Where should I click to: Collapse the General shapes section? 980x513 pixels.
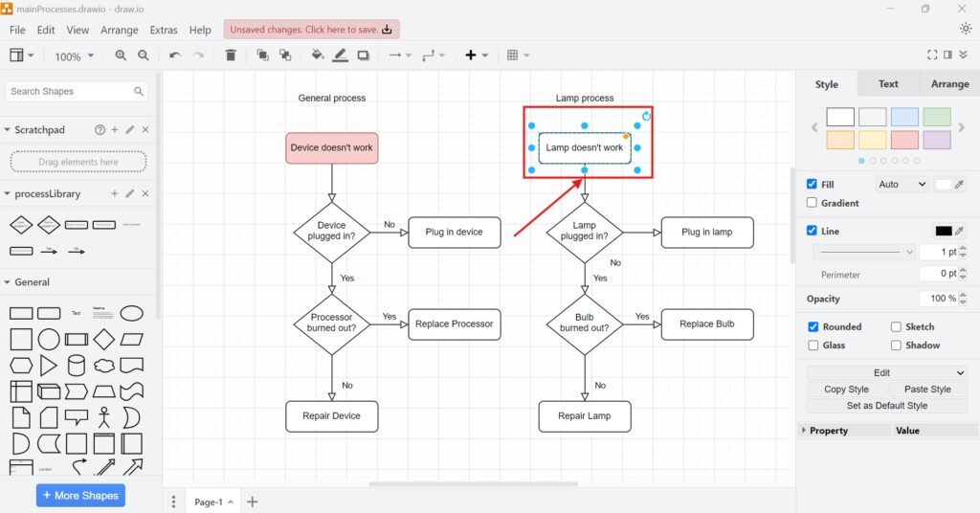point(8,282)
